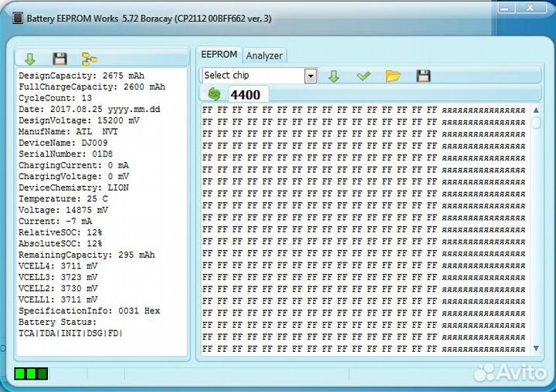Viewport: 556px width, 392px height.
Task: Click the tree structure icon in left panel
Action: (x=90, y=59)
